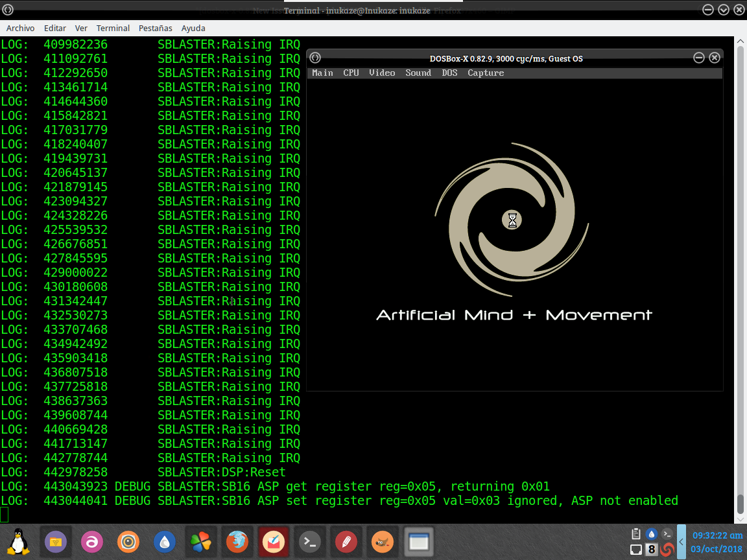
Task: Click log timestamp 409982236
Action: (76, 44)
